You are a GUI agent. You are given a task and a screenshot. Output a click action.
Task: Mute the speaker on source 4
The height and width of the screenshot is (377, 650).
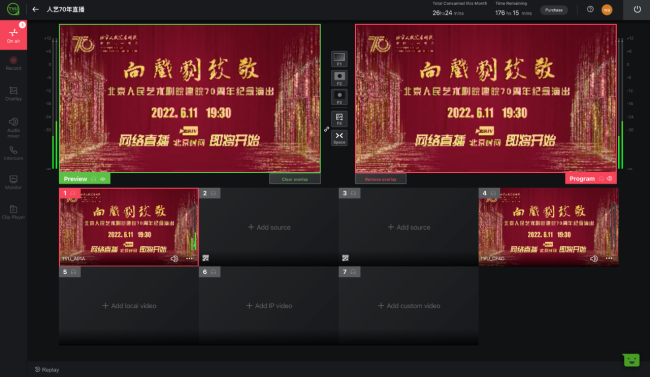(594, 258)
